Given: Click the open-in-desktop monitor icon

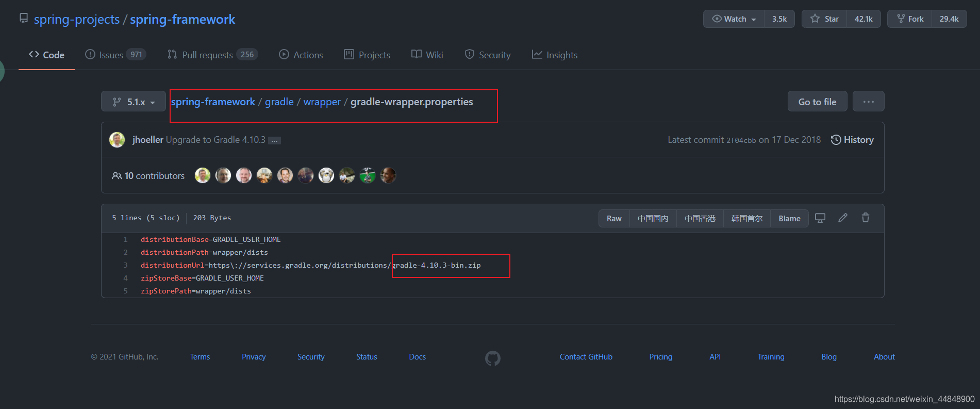Looking at the screenshot, I should pos(820,218).
